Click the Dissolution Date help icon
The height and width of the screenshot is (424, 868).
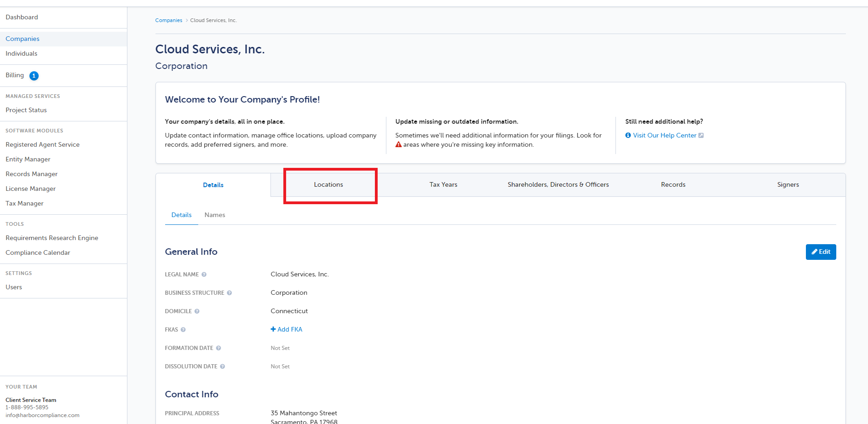pos(223,367)
